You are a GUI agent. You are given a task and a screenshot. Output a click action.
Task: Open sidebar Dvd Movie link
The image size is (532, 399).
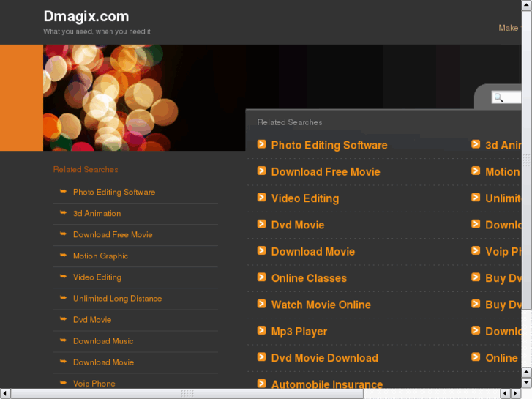click(x=92, y=320)
